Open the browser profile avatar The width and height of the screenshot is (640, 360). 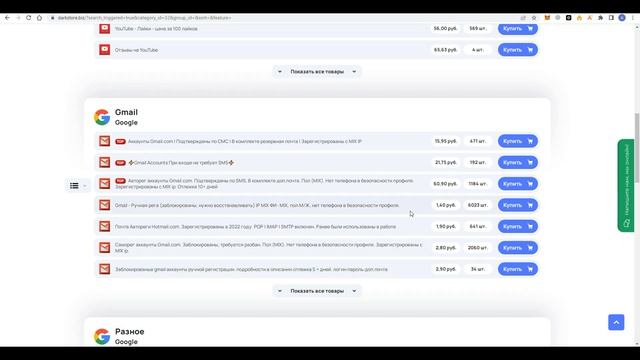point(622,18)
